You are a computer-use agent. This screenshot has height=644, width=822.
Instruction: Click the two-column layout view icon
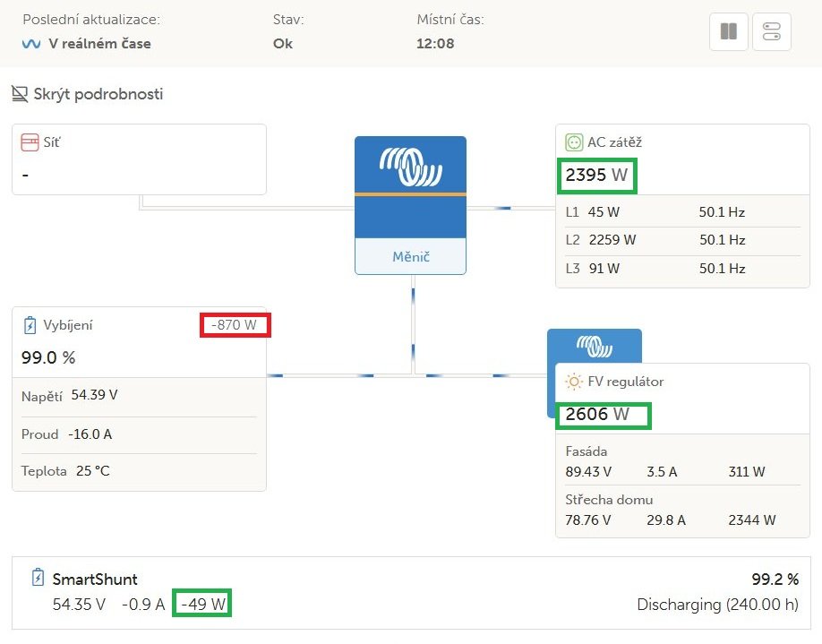click(x=728, y=31)
